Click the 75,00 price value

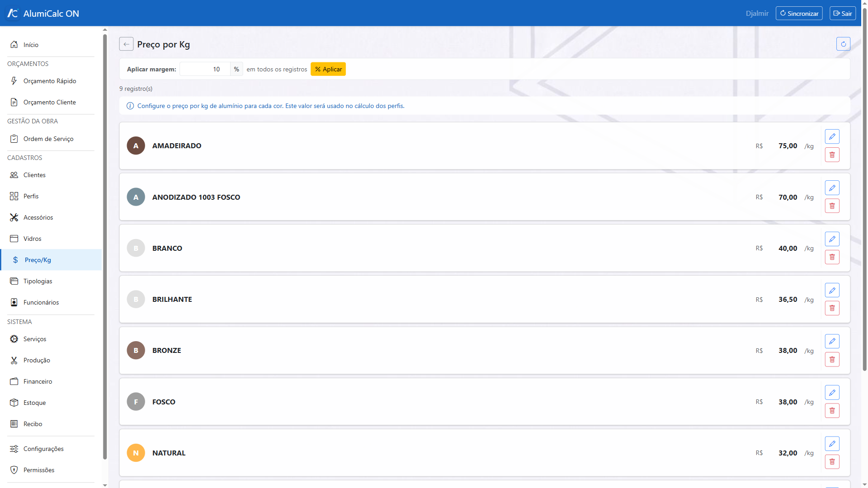tap(788, 146)
